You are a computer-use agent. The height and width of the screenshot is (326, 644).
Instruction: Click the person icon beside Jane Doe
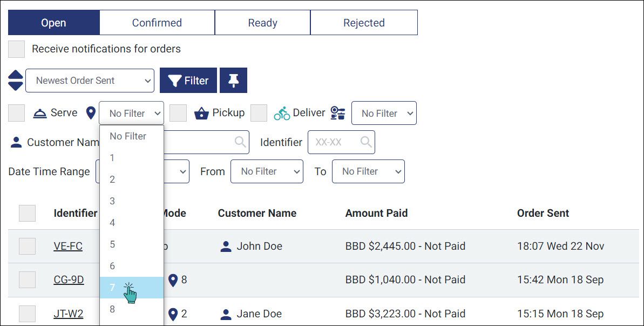click(x=226, y=314)
